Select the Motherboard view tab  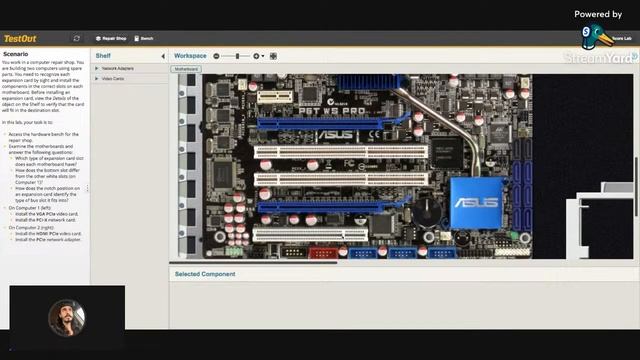[x=186, y=69]
